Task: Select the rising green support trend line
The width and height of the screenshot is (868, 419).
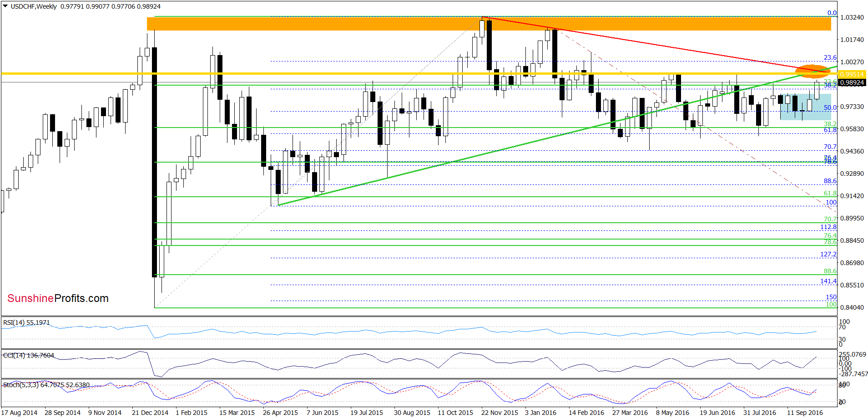Action: tap(557, 136)
